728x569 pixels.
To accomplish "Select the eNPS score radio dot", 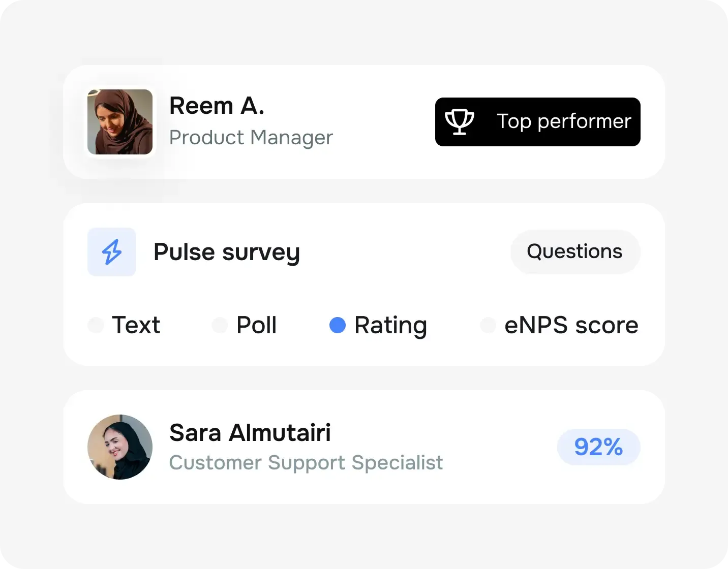I will (x=488, y=325).
